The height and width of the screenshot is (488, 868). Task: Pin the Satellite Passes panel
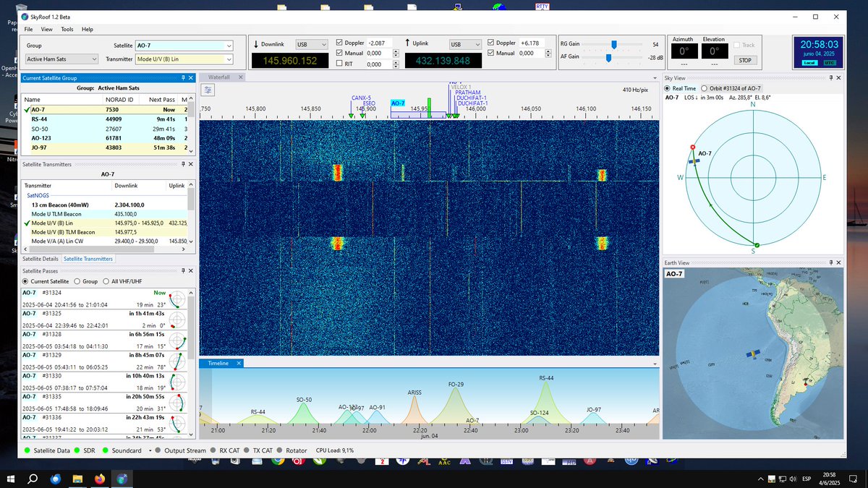click(183, 270)
